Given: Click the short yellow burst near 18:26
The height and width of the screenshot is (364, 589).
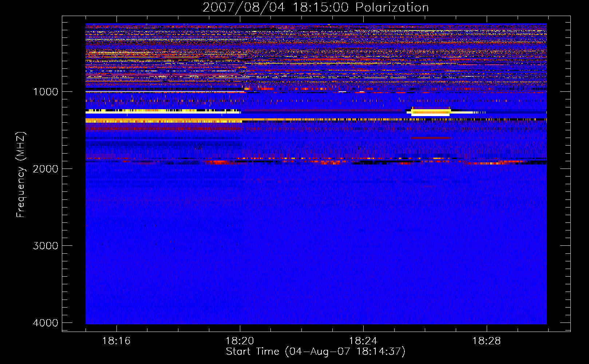Looking at the screenshot, I should click(431, 112).
